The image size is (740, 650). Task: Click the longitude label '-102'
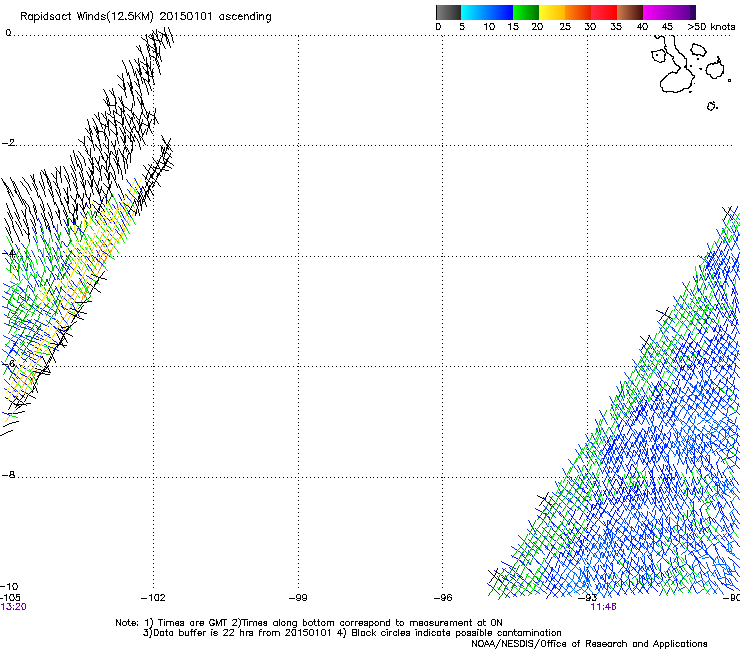pos(153,598)
